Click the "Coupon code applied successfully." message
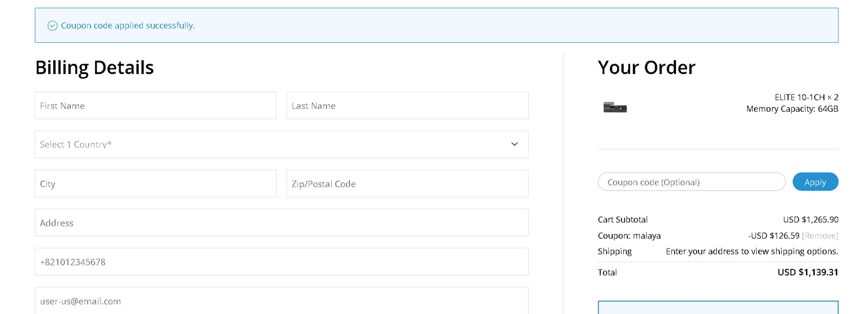The width and height of the screenshot is (868, 314). (128, 25)
